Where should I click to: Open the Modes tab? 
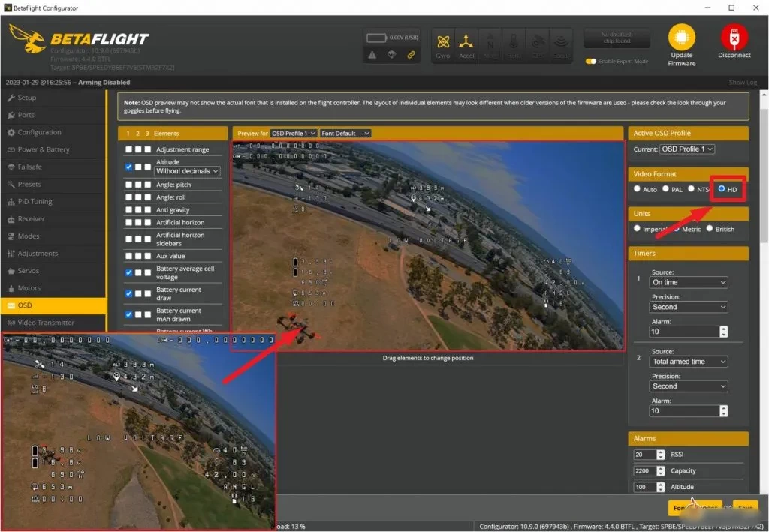coord(53,236)
